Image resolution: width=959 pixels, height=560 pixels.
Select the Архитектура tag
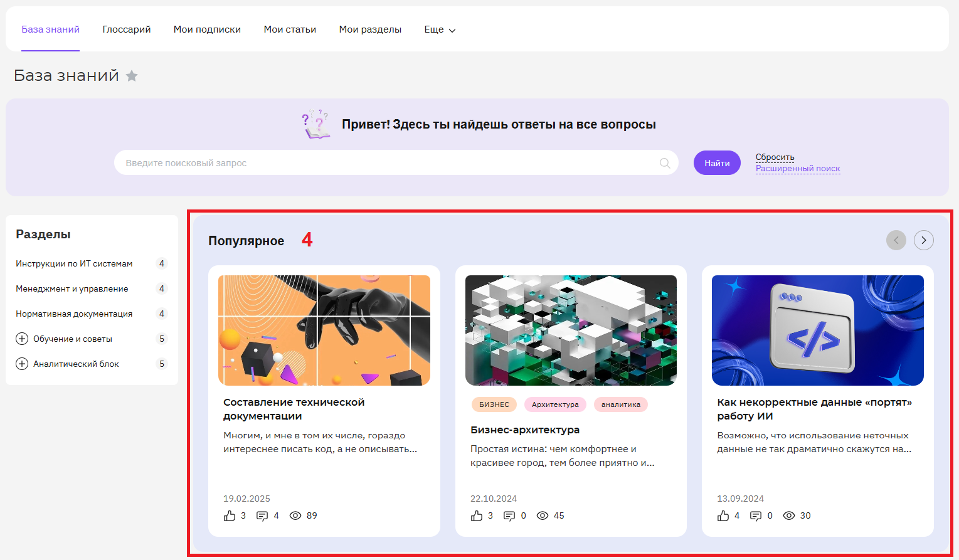tap(555, 404)
